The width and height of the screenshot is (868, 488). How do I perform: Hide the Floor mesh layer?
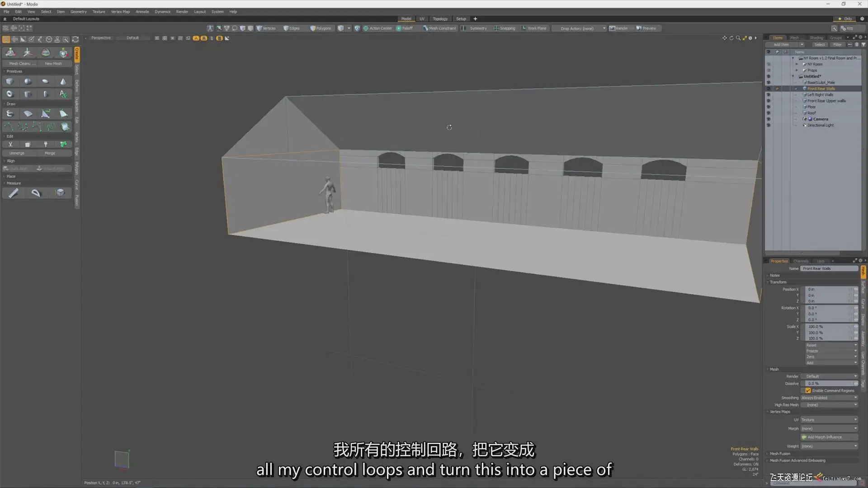[768, 107]
